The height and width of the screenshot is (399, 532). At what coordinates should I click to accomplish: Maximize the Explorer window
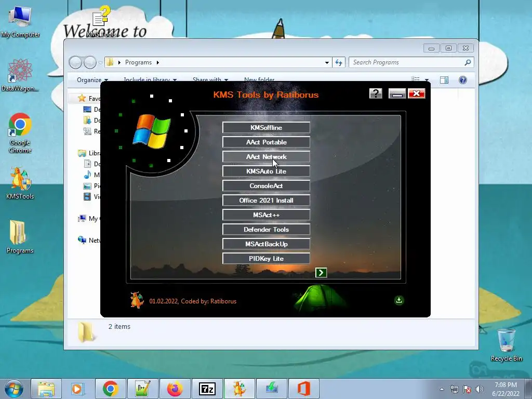448,48
